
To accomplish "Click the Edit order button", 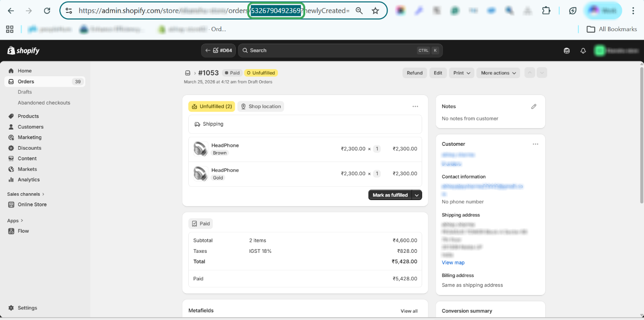I will (x=438, y=73).
